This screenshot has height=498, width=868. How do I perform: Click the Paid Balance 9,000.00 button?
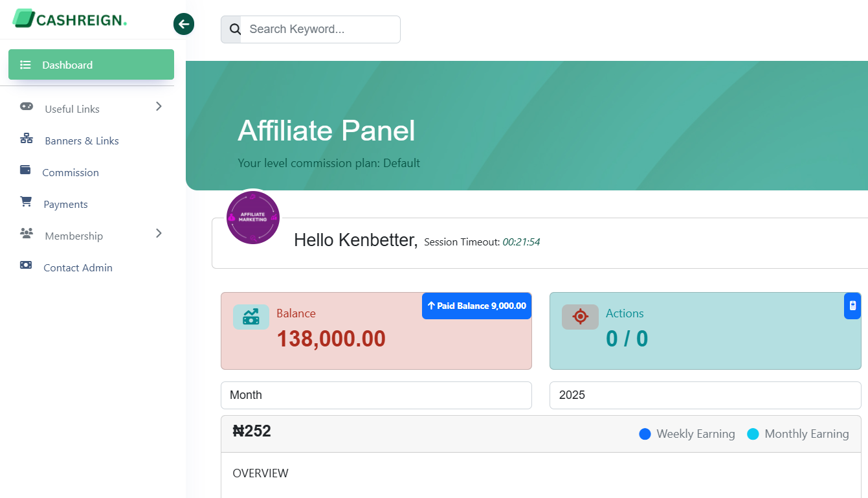(x=476, y=306)
